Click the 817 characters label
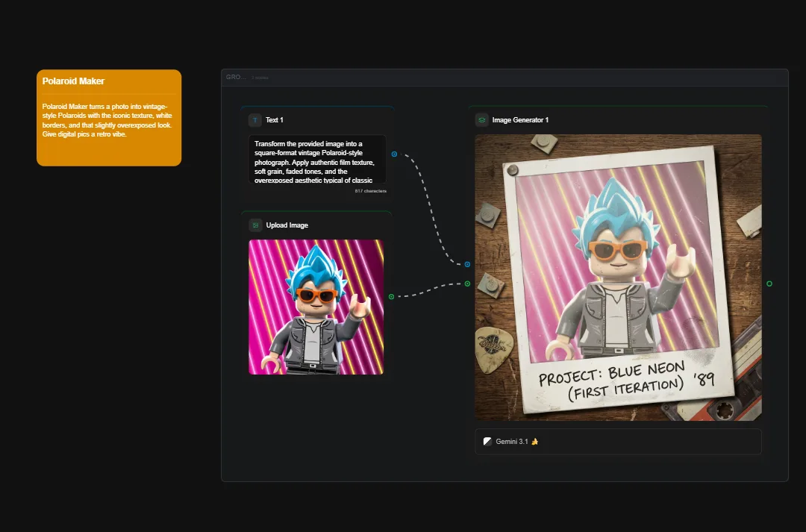The width and height of the screenshot is (806, 532). (372, 190)
